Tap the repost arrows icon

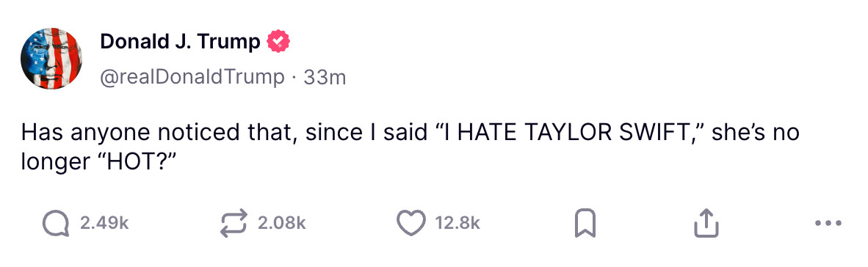coord(234,223)
